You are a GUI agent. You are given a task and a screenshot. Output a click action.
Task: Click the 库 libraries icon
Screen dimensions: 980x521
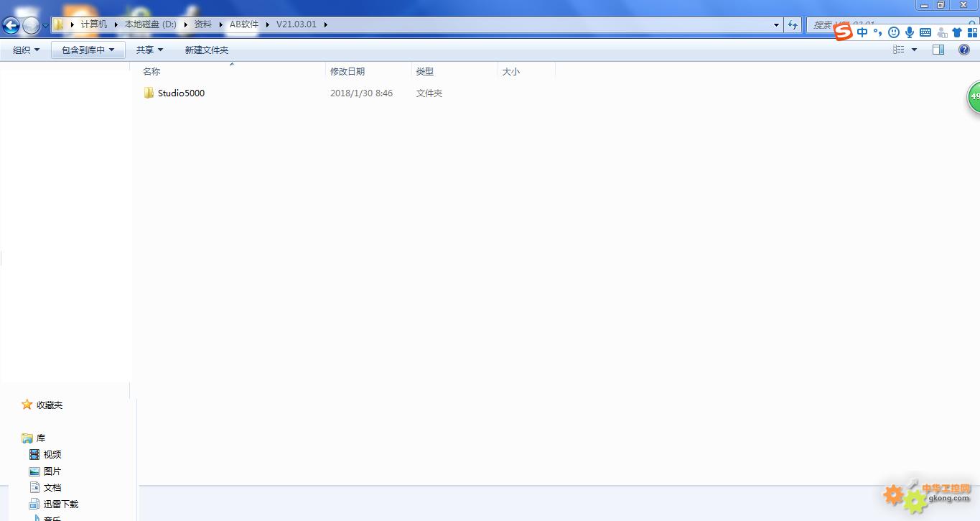[27, 438]
